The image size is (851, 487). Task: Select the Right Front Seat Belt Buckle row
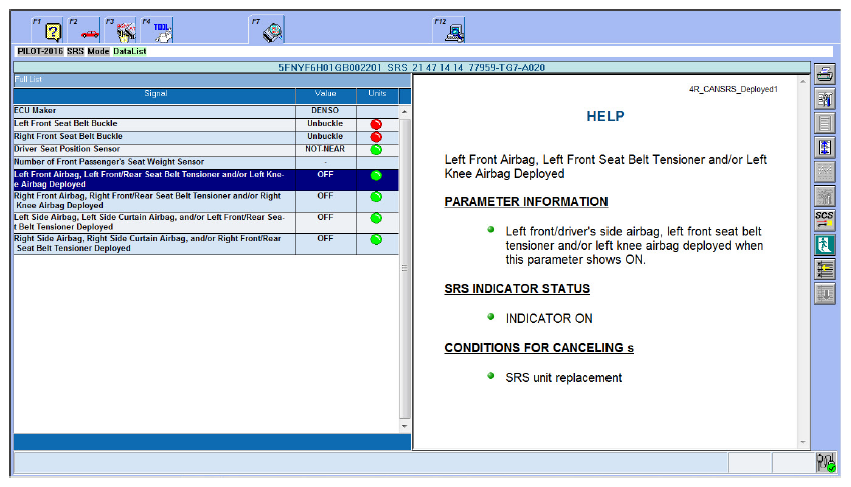click(206, 137)
